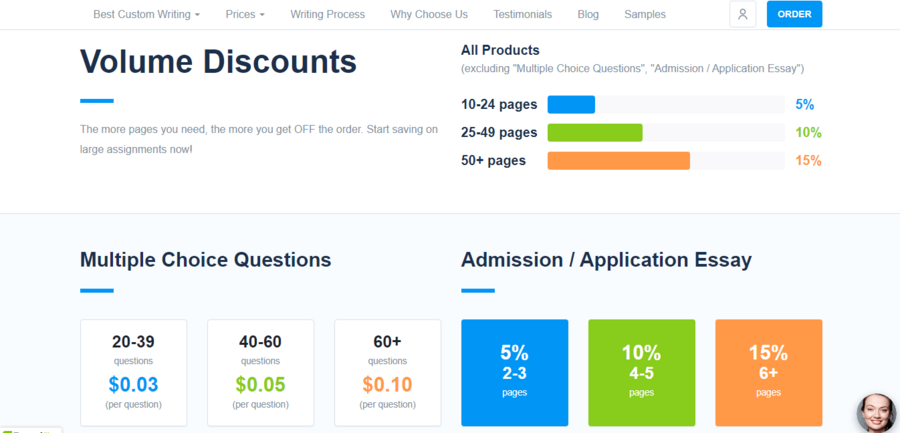Click the $0.05 per question price
The width and height of the screenshot is (900, 433).
click(261, 384)
